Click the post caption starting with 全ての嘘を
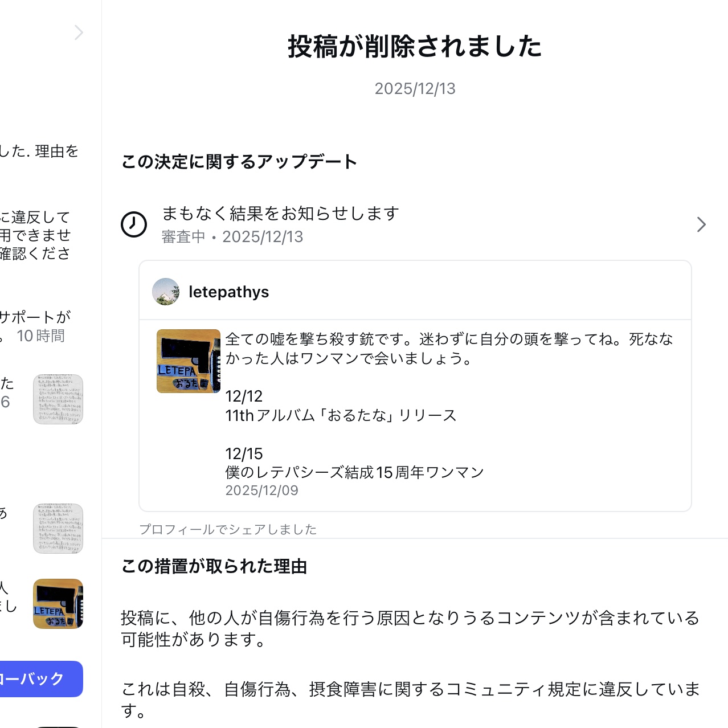This screenshot has height=728, width=728. (449, 348)
